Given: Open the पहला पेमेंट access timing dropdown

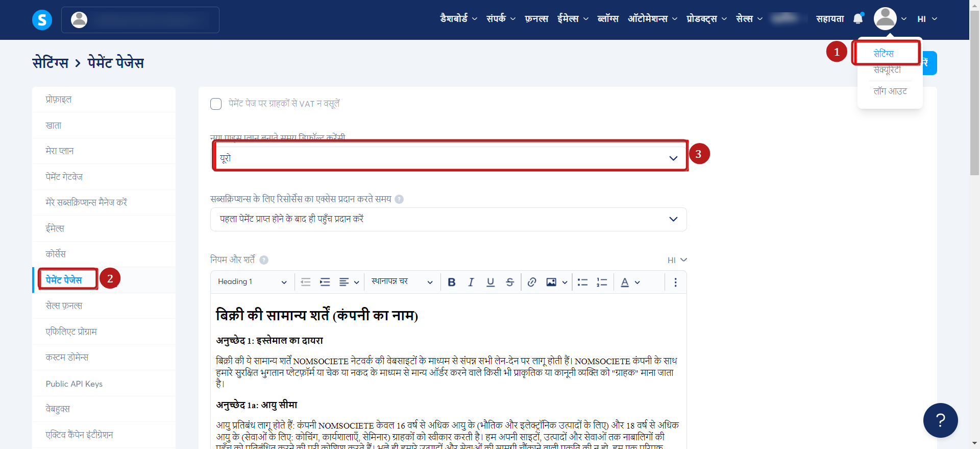Looking at the screenshot, I should (x=449, y=219).
